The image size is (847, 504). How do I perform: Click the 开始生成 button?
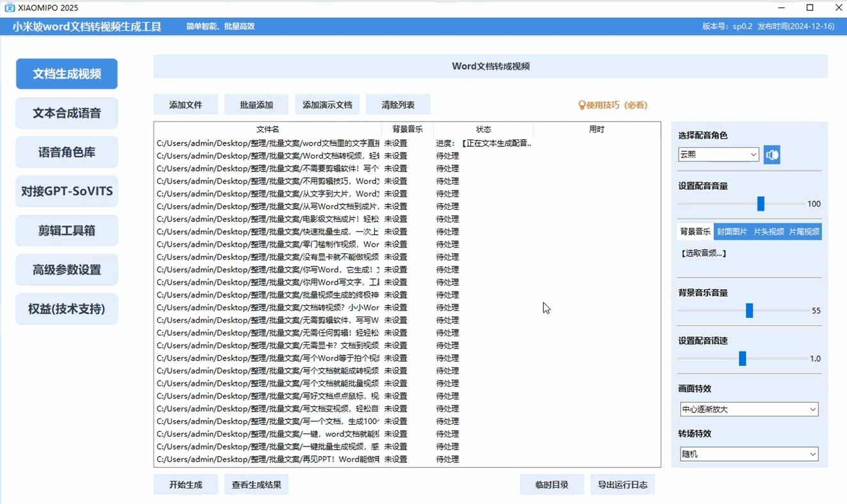[x=186, y=485]
